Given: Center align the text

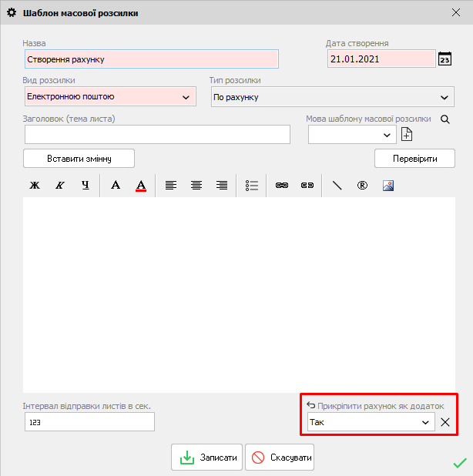Looking at the screenshot, I should (x=196, y=186).
